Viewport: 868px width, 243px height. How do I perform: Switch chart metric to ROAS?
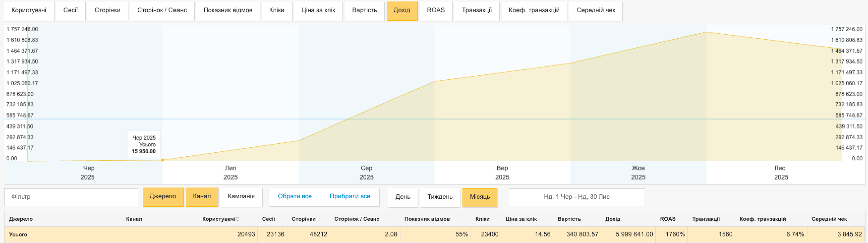tap(436, 11)
